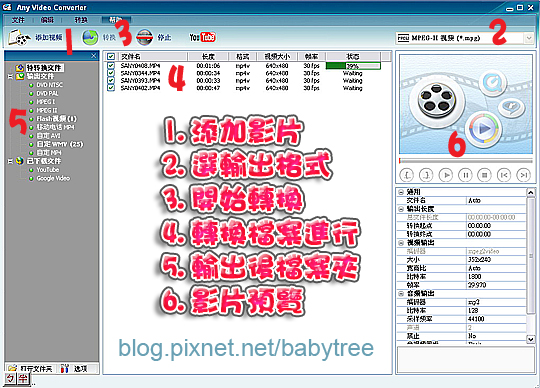This screenshot has height=388, width=540.
Task: Sort by the 状态 column header
Action: 353,56
